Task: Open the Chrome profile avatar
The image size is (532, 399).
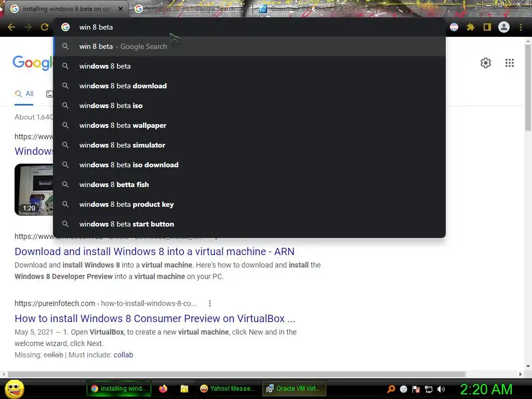Action: coord(504,27)
